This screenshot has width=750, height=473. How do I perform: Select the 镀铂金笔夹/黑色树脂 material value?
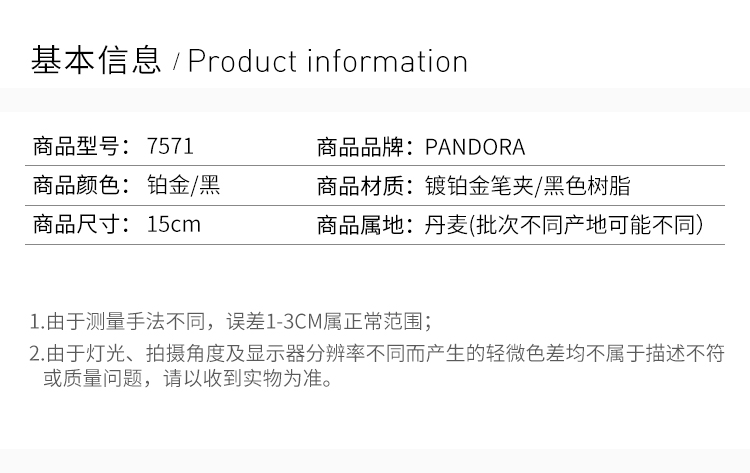(528, 186)
